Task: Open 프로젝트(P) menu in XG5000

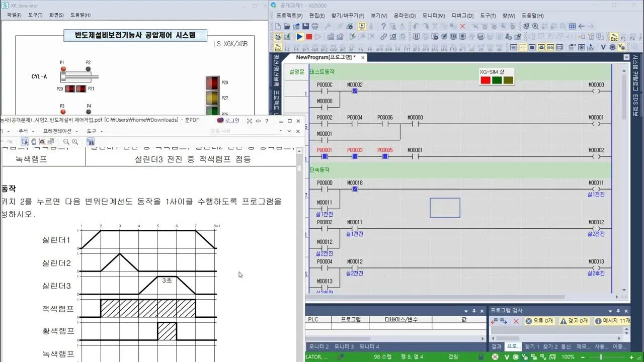Action: (x=289, y=16)
